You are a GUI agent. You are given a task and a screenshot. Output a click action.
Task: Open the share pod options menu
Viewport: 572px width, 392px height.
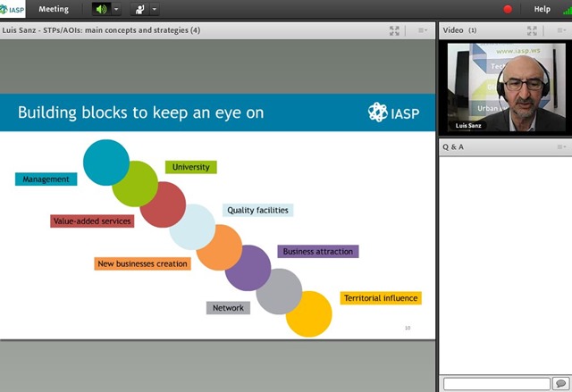coord(423,30)
